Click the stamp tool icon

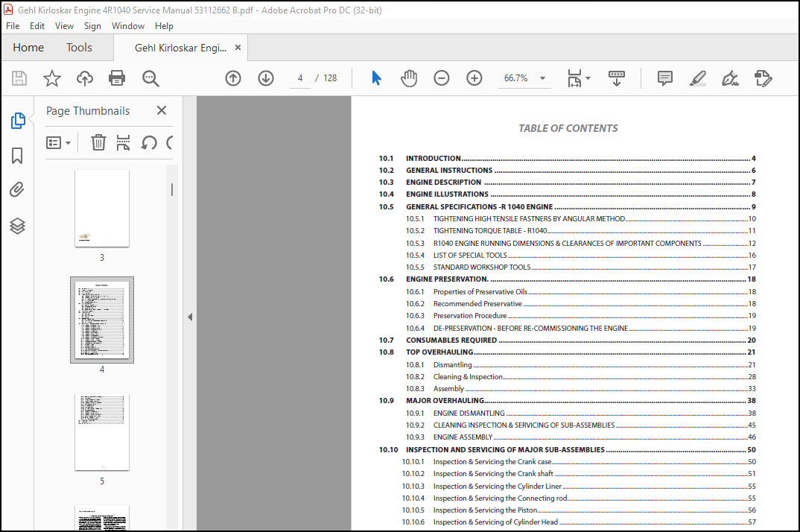click(764, 78)
